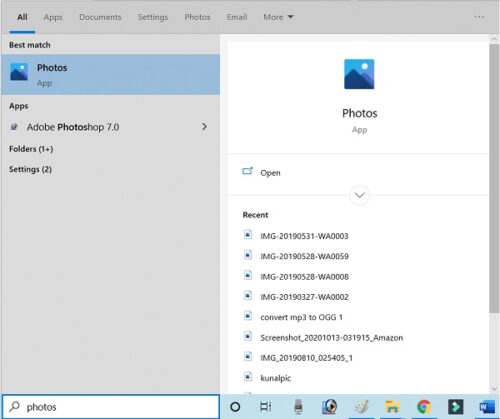Open Chrome from the taskbar
The width and height of the screenshot is (500, 419).
(424, 407)
